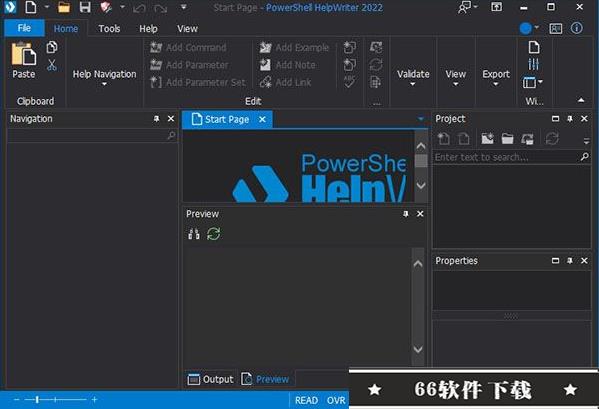Click the Undo arrow icon
Screen dimensions: 599x409
[x=139, y=8]
